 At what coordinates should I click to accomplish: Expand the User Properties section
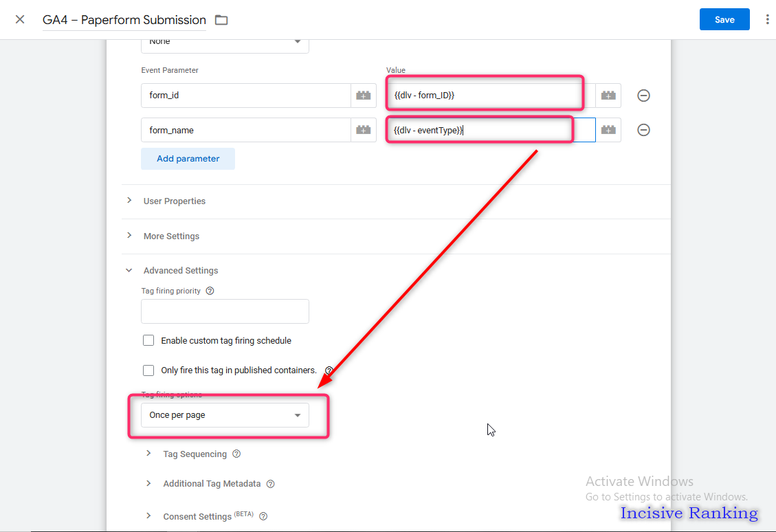[x=174, y=201]
